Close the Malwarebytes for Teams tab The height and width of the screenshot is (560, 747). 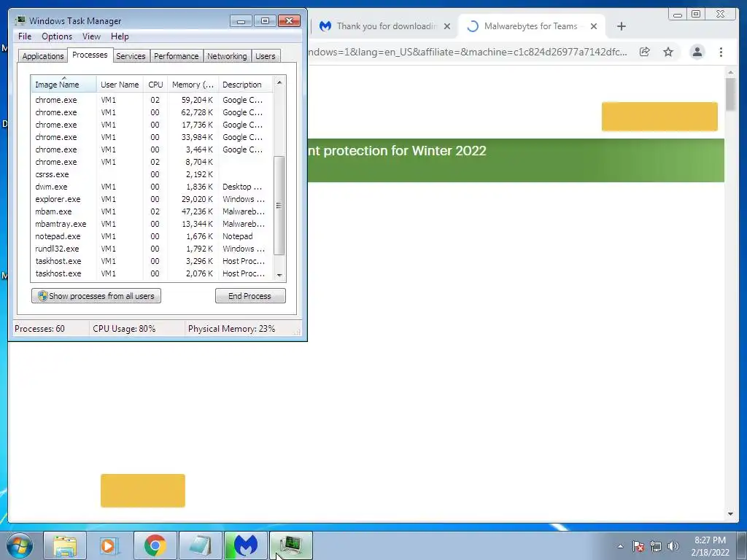(594, 26)
